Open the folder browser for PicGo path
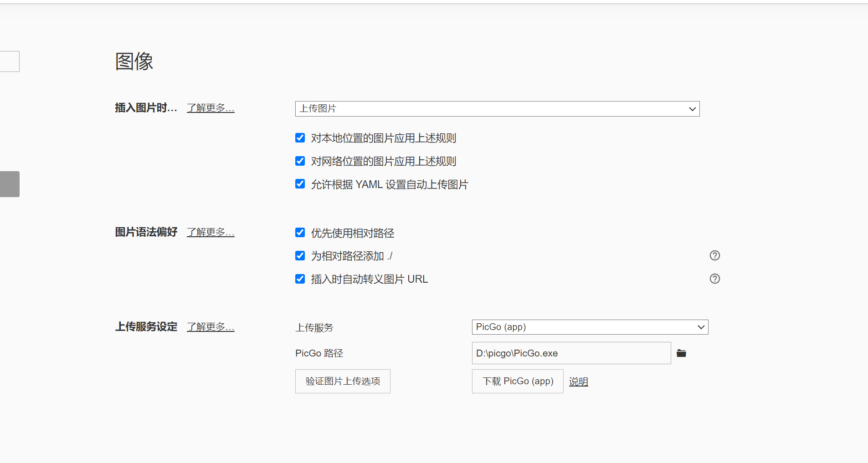868x463 pixels. 681,353
